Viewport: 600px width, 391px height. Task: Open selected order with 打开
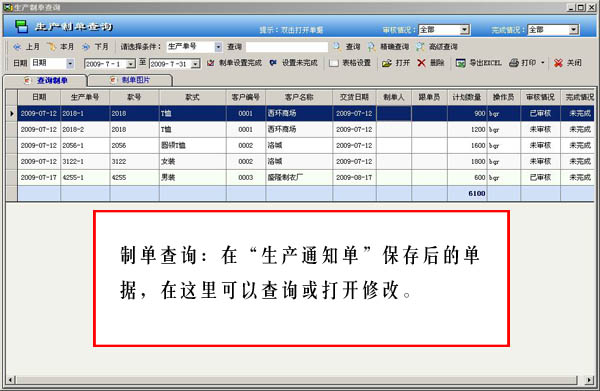click(x=396, y=63)
